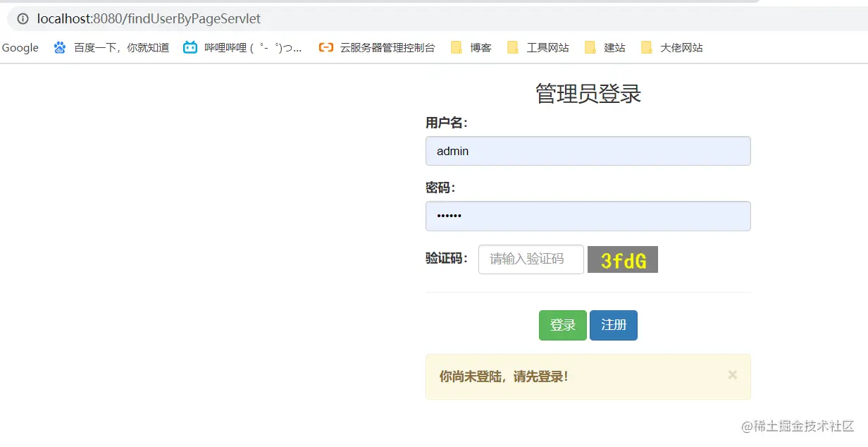This screenshot has height=447, width=868.
Task: Open the 建站 bookmark folder icon
Action: coord(590,48)
